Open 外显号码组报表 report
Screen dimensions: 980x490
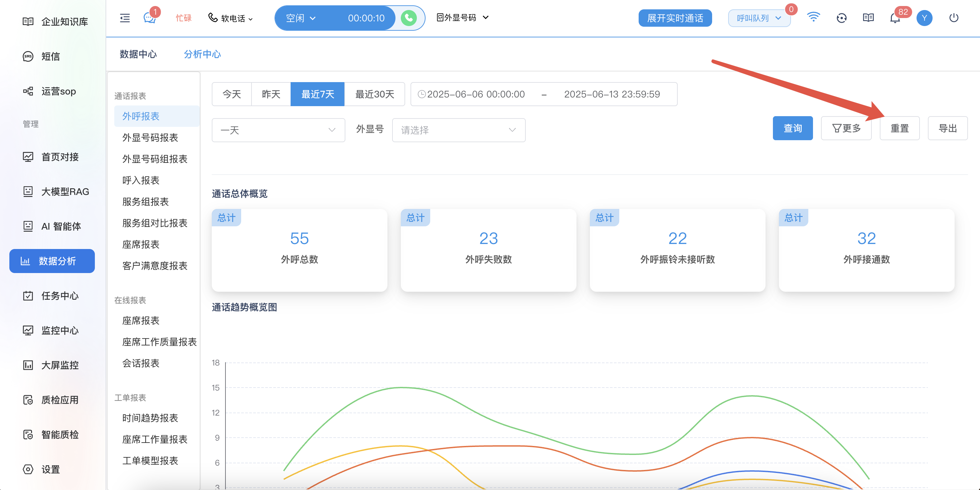(x=155, y=159)
